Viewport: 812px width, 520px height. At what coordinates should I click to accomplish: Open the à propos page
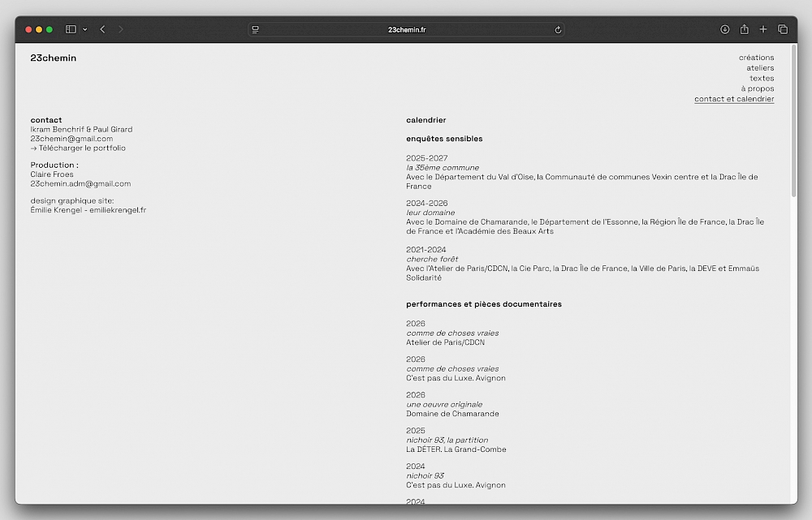(x=758, y=89)
